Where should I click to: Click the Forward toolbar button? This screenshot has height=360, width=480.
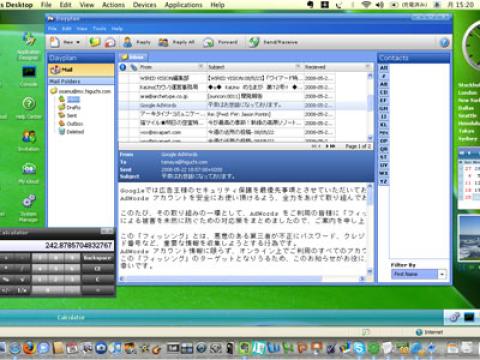(x=220, y=42)
